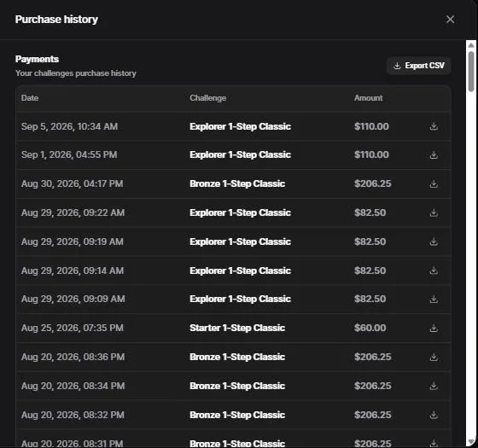
Task: Click the Date column header
Action: [30, 98]
